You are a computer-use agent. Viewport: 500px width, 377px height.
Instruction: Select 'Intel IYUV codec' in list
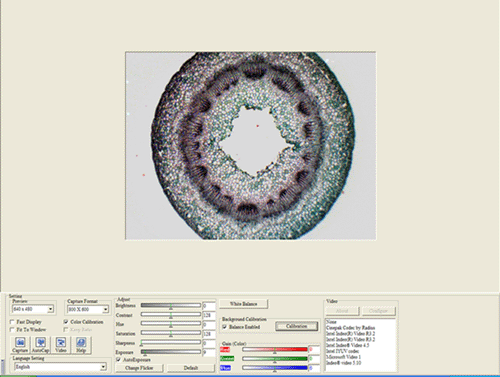pyautogui.click(x=342, y=351)
